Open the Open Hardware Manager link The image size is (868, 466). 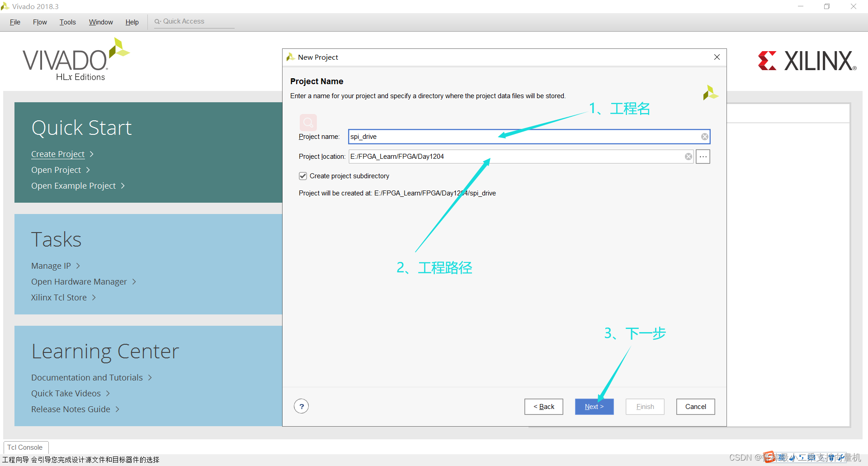pos(79,282)
